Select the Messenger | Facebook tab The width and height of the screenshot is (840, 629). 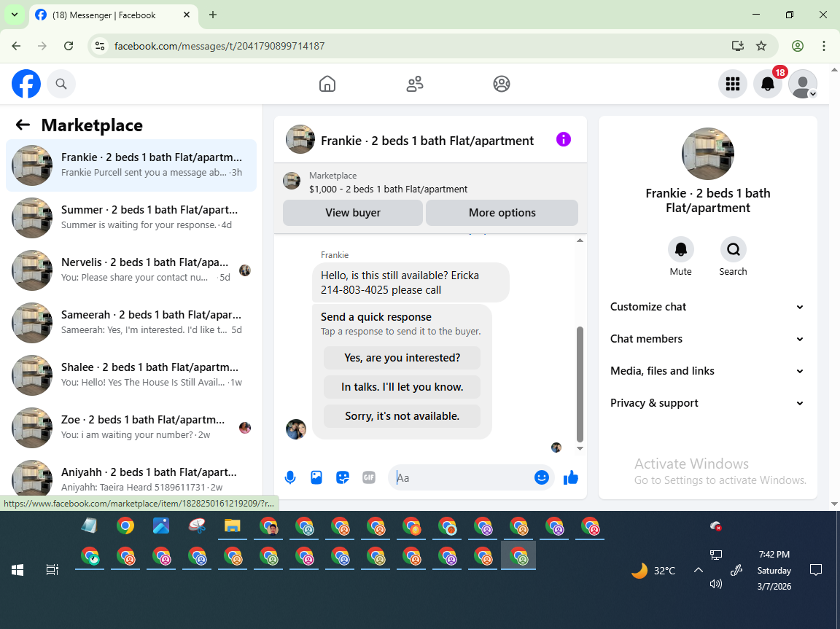(x=113, y=15)
